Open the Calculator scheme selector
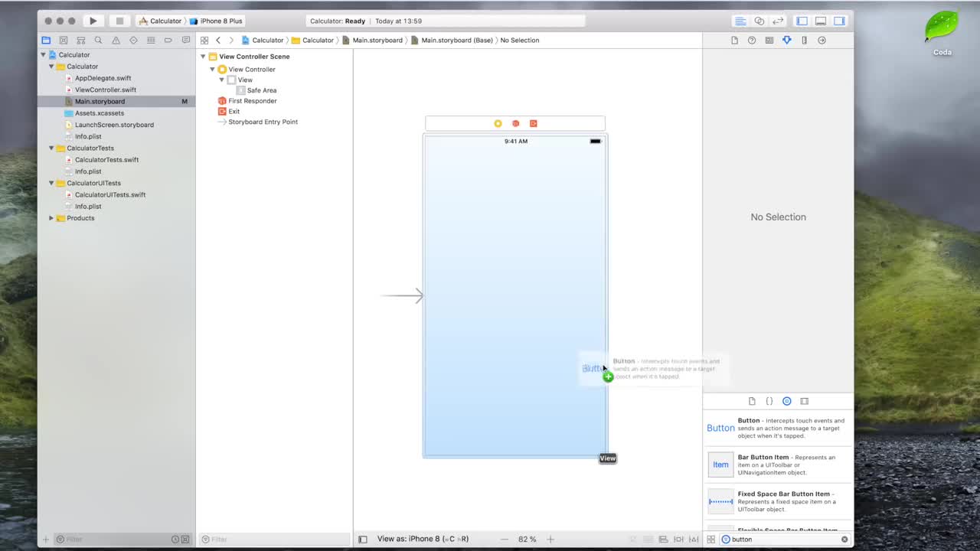The height and width of the screenshot is (551, 980). pos(161,21)
